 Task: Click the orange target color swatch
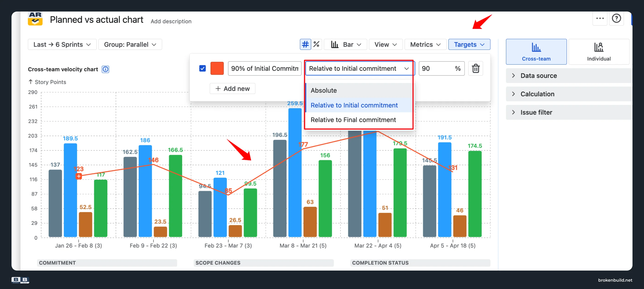coord(217,68)
